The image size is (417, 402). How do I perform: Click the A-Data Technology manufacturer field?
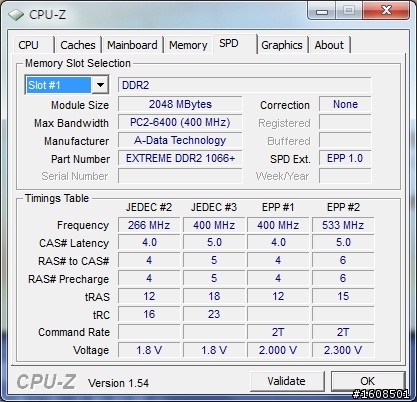(x=180, y=140)
